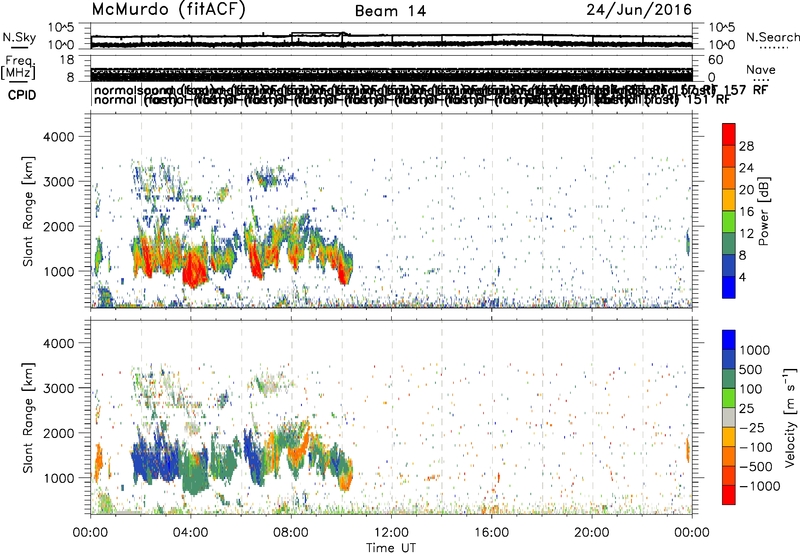Click the "157 RF" CPID label
The height and width of the screenshot is (554, 800).
[746, 90]
